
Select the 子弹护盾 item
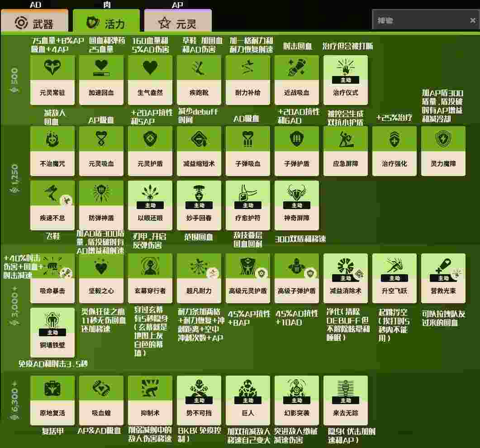pos(297,151)
